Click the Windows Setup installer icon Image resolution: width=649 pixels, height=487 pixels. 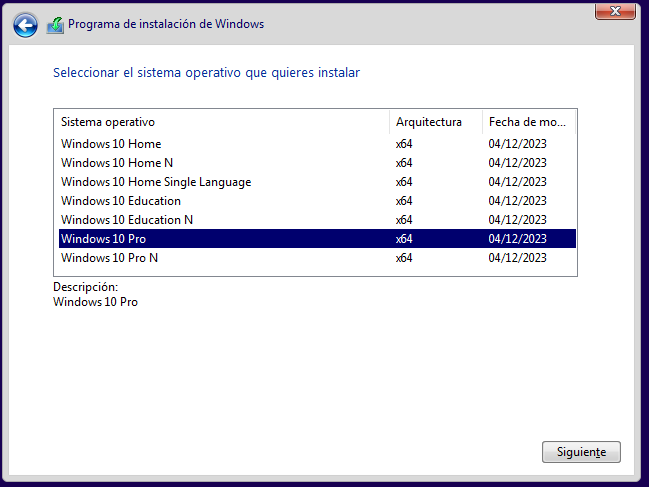point(55,25)
